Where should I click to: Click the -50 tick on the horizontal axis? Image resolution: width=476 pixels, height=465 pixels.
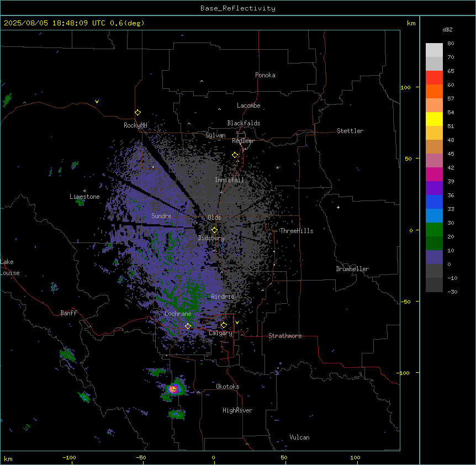(x=141, y=458)
